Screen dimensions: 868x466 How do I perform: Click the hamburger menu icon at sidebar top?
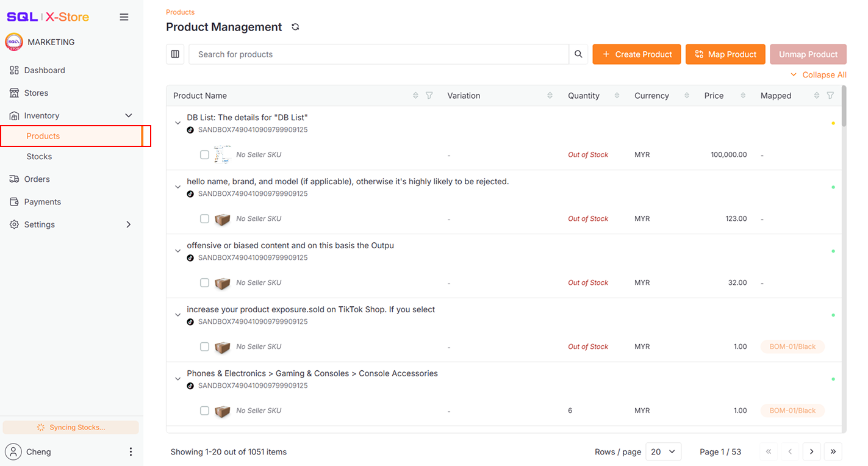pyautogui.click(x=124, y=16)
